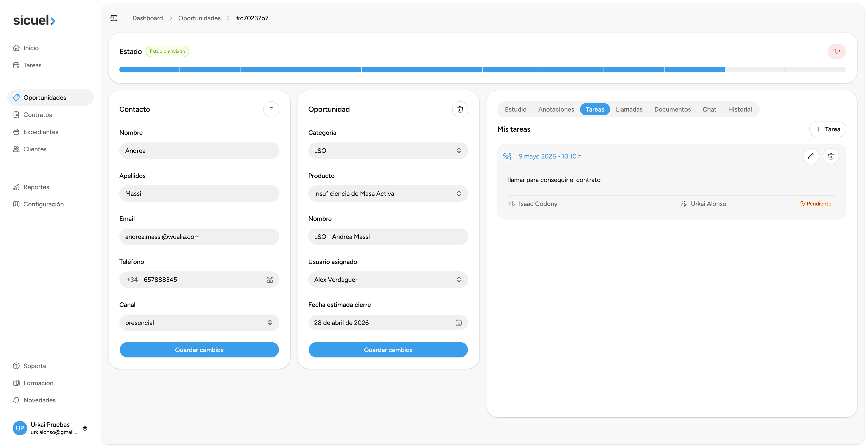Click the Nombre field containing Andrea
868x448 pixels.
(199, 150)
